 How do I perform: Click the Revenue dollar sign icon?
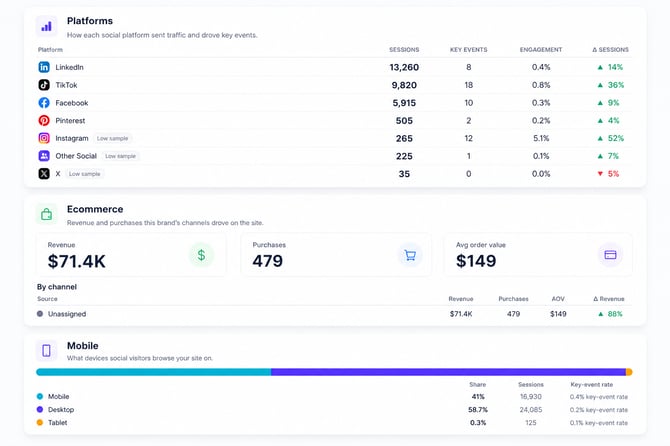coord(201,255)
